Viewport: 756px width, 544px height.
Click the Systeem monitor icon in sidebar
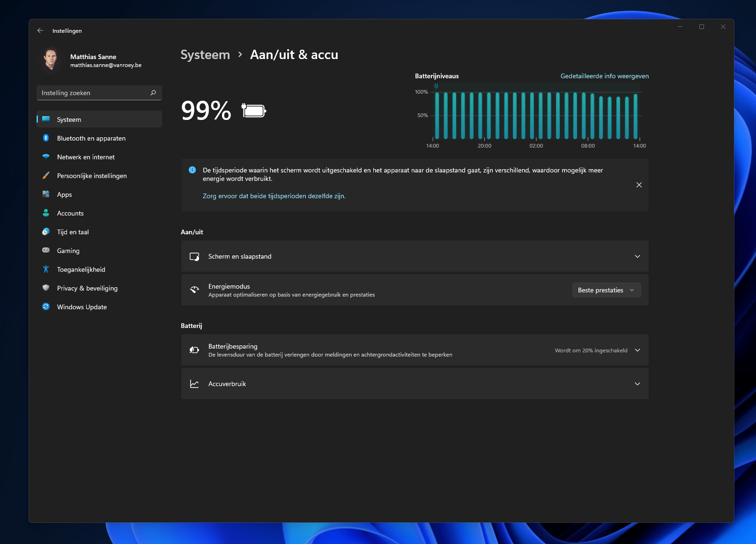click(46, 119)
